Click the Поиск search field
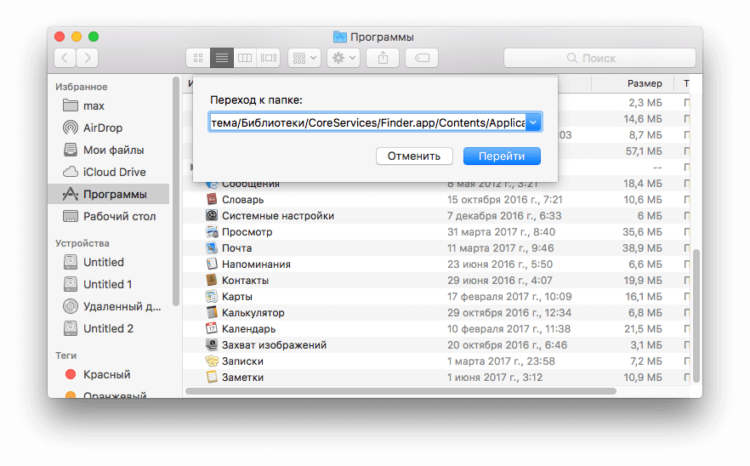 pyautogui.click(x=599, y=58)
